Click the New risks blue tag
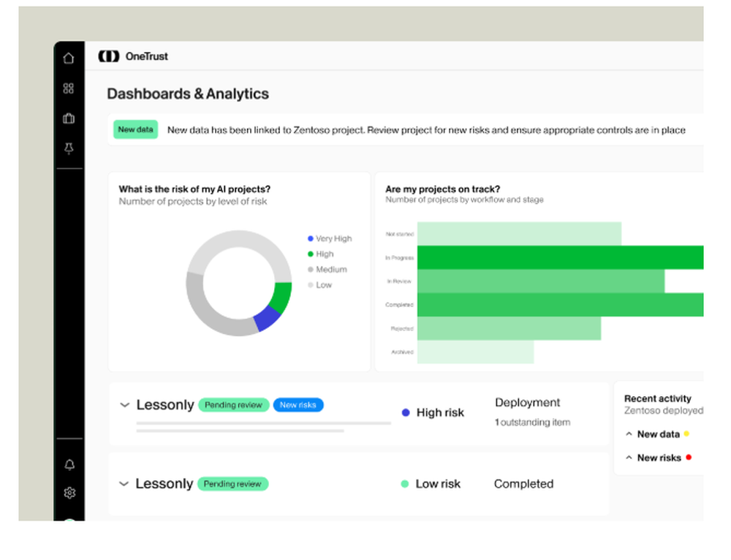This screenshot has height=560, width=731. pos(298,405)
